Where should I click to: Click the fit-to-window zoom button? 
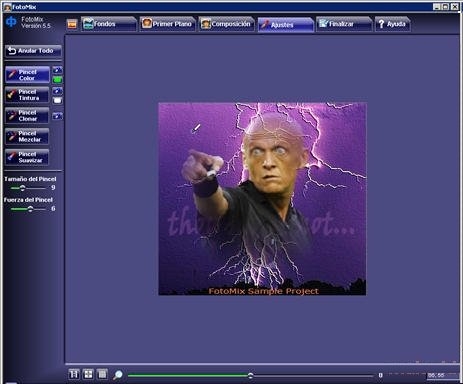pos(88,374)
